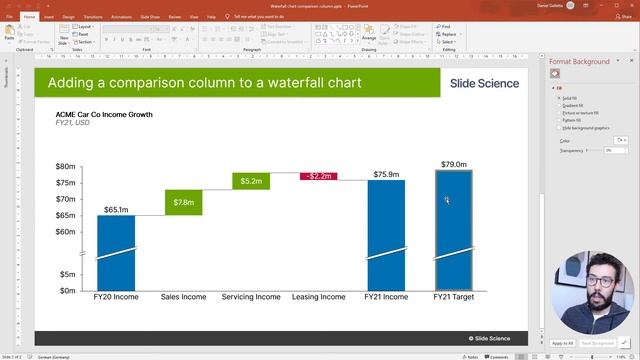Click the Align Left paragraph icon

coord(205,40)
